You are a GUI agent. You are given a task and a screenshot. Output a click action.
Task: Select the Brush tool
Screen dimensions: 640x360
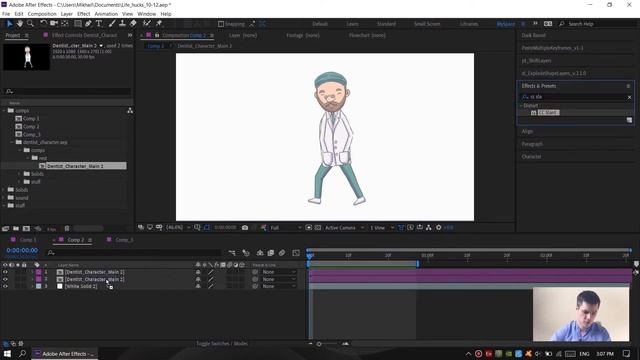[x=112, y=24]
